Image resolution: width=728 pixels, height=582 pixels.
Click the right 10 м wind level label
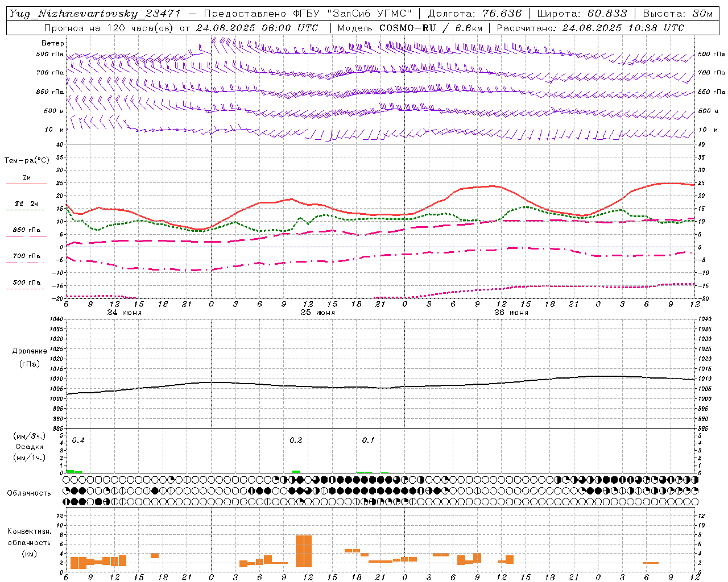click(708, 130)
